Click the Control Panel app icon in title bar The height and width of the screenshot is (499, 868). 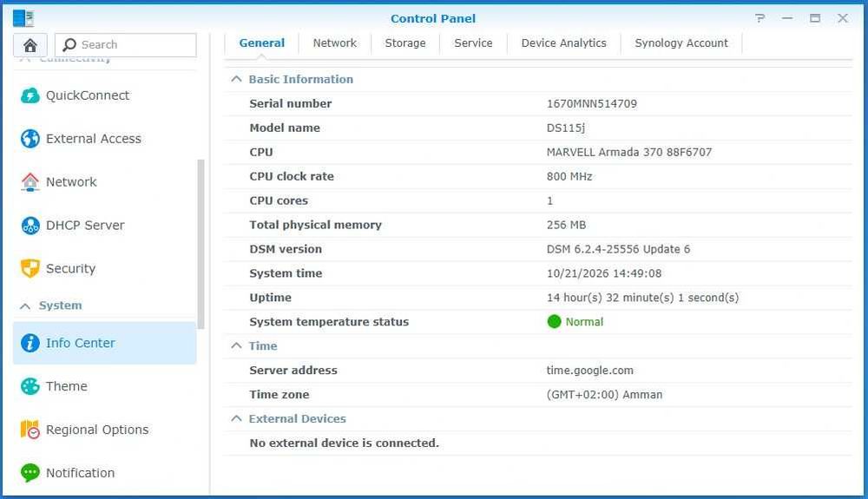tap(23, 18)
